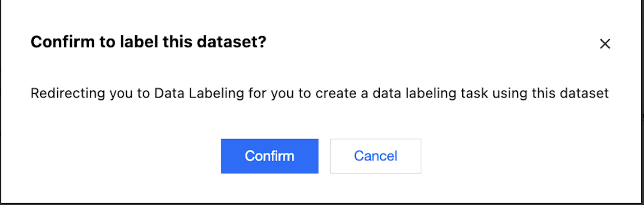Click the blue Confirm button
The image size is (644, 205).
[269, 156]
